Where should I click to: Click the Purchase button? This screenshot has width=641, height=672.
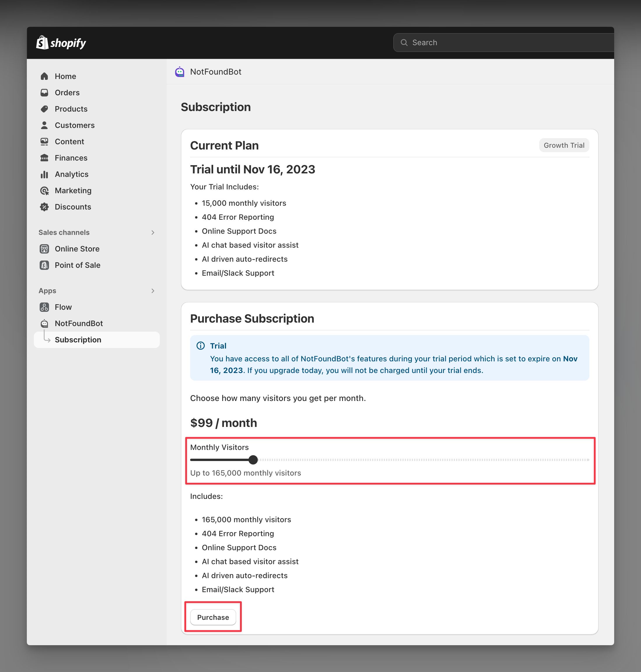click(213, 618)
